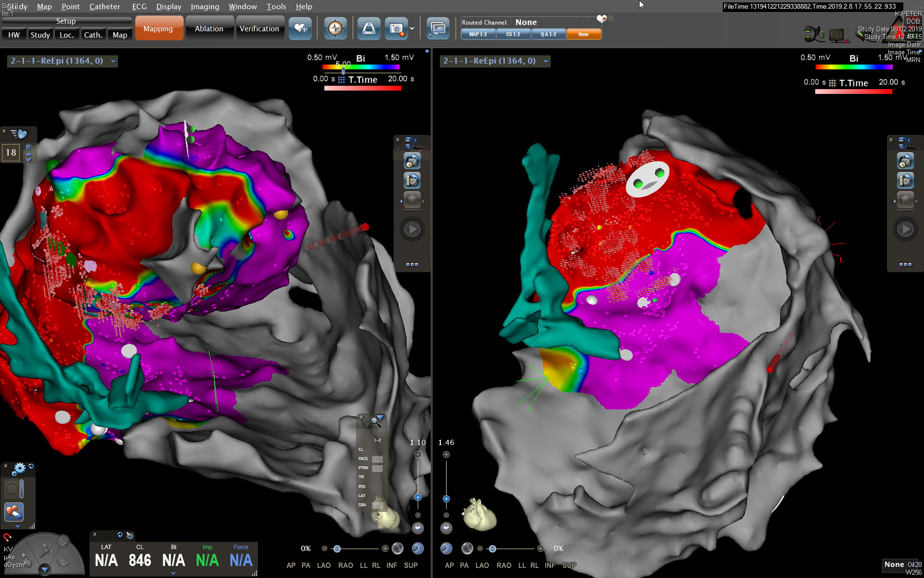Click the window layout switch icon
This screenshot has height=578, width=924.
point(437,29)
